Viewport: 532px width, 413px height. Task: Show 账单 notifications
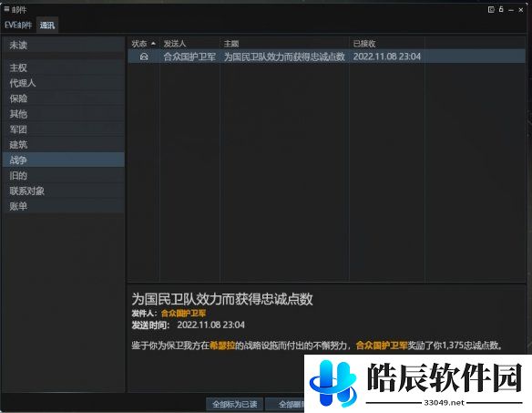(64, 206)
